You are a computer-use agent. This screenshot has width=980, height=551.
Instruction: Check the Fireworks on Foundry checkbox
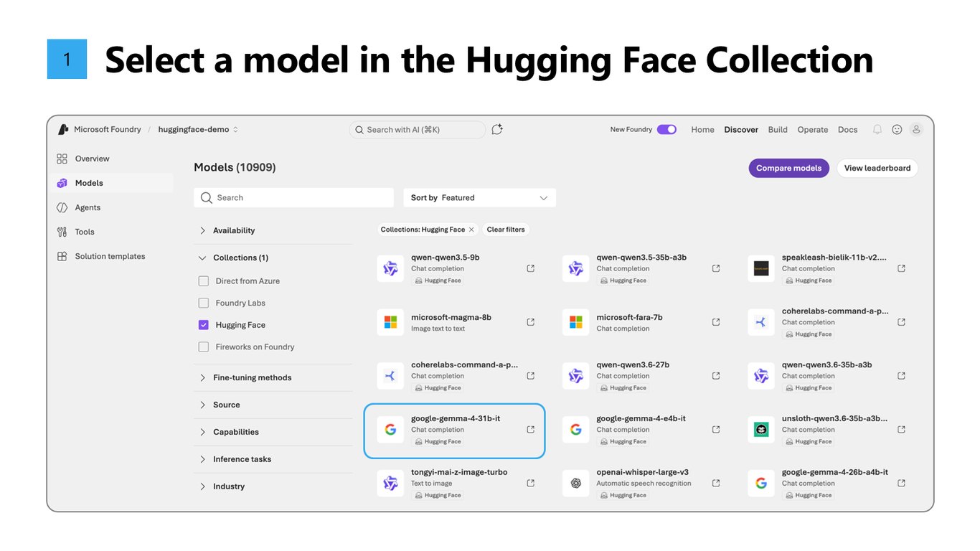tap(204, 347)
